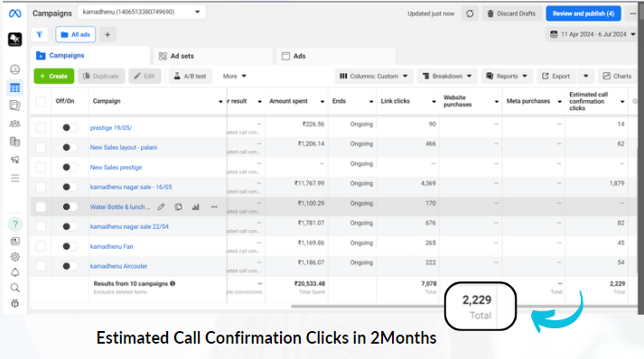Open the Audiences people icon in the sidebar
This screenshot has height=359, width=644.
click(x=14, y=124)
